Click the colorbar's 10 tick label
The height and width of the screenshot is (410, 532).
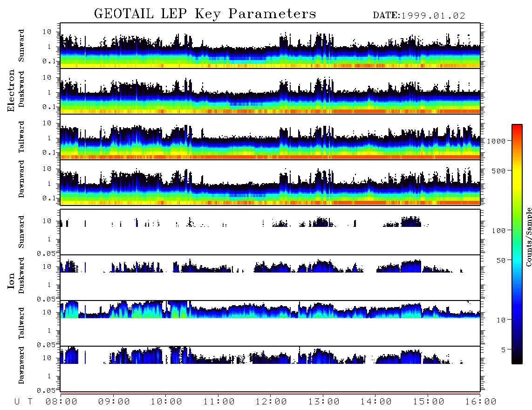(501, 320)
